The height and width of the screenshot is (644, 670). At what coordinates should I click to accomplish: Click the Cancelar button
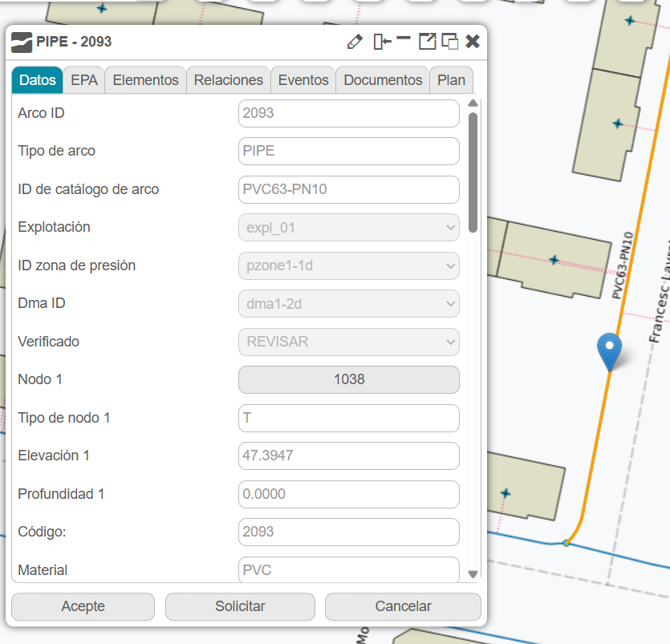(403, 606)
